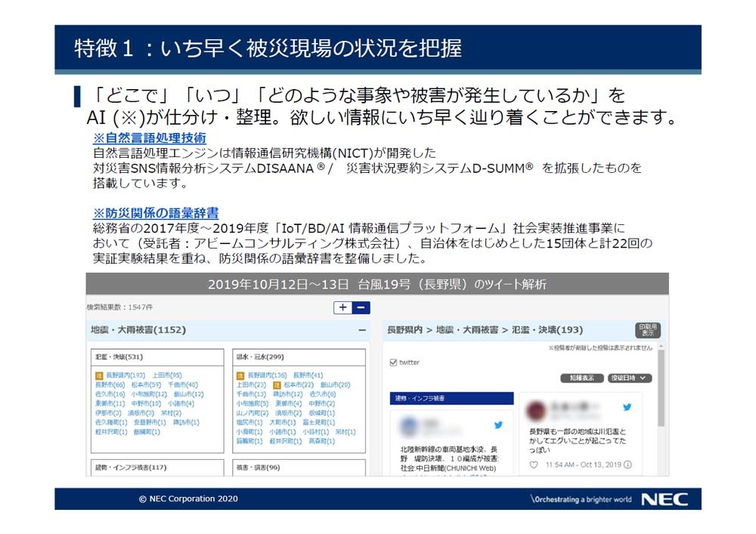Click the 検索結果数：1547件 text
The image size is (756, 534).
[119, 307]
